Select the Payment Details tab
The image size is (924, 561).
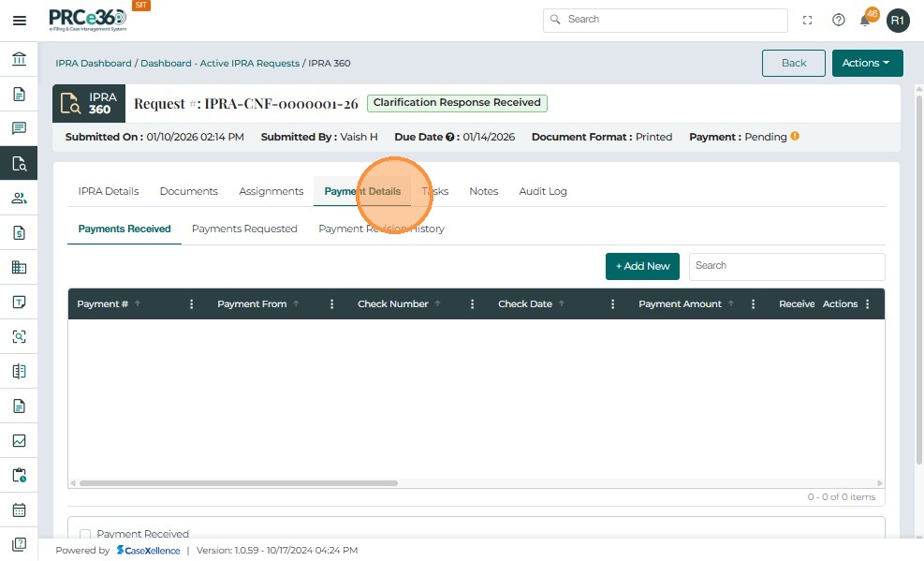click(x=362, y=191)
